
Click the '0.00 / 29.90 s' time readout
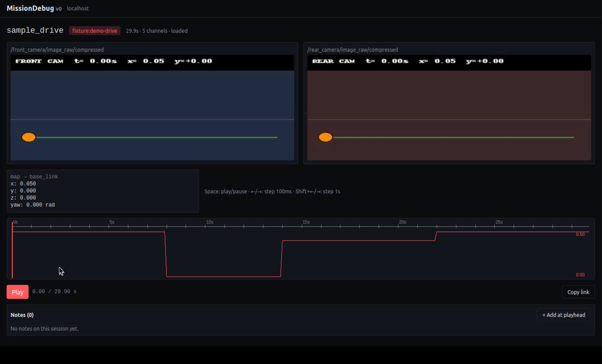click(x=54, y=291)
